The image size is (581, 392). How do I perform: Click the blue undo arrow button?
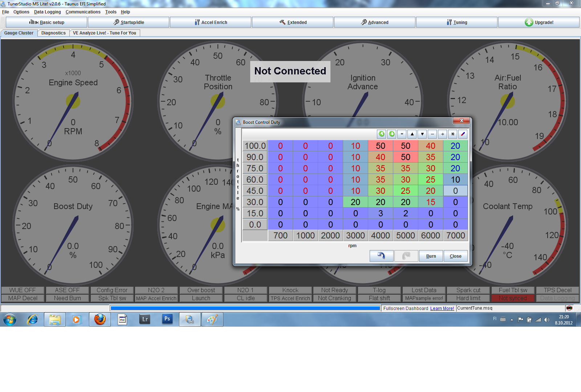click(x=381, y=256)
